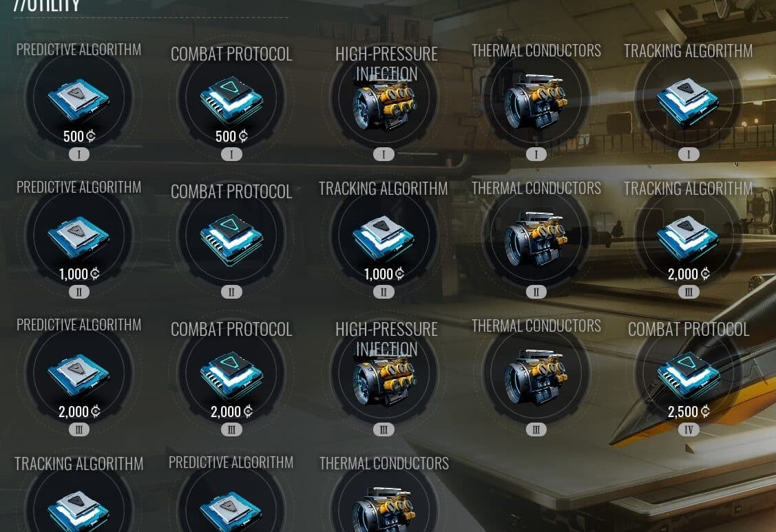This screenshot has width=776, height=532.
Task: Click tier IV badge under Combat Protocol
Action: pos(689,429)
